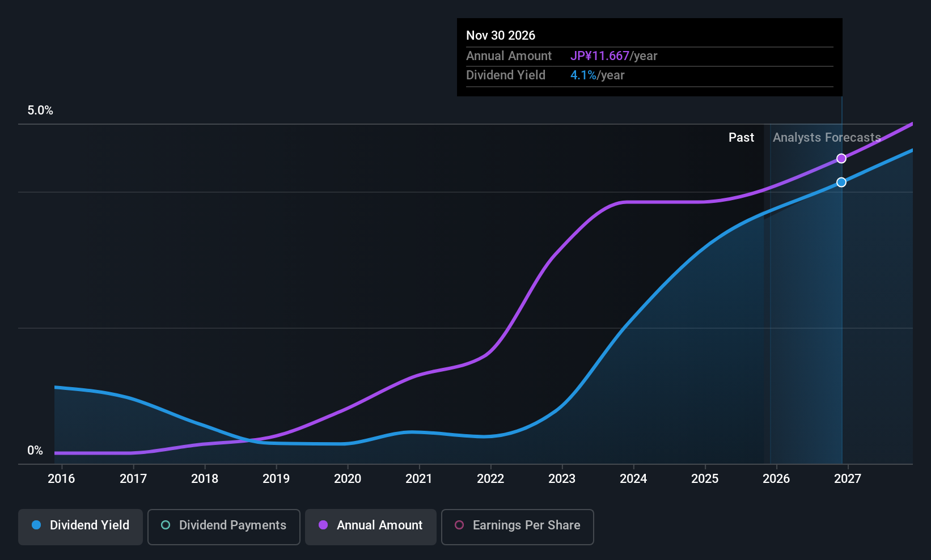931x560 pixels.
Task: Click the 2016 x-axis label
Action: click(61, 479)
